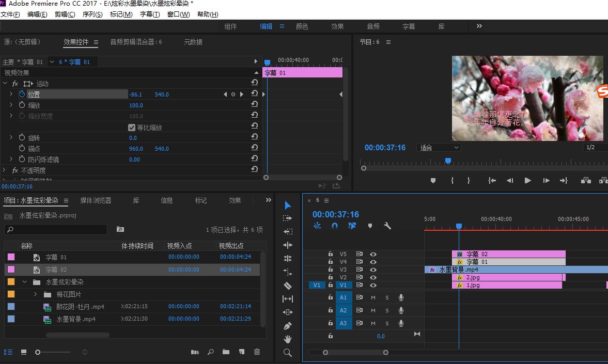Select the Zoom tool magnifier
Screen dimensions: 608x364
pos(288,353)
